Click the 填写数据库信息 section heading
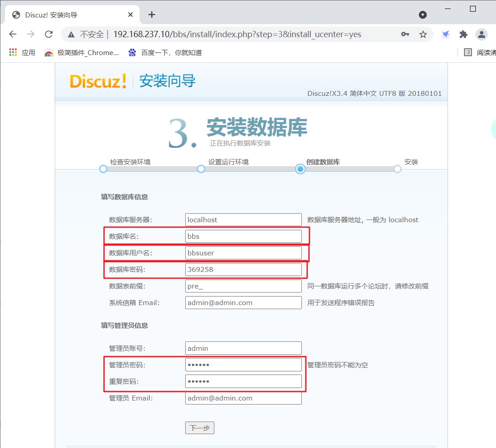496x448 pixels. point(124,197)
